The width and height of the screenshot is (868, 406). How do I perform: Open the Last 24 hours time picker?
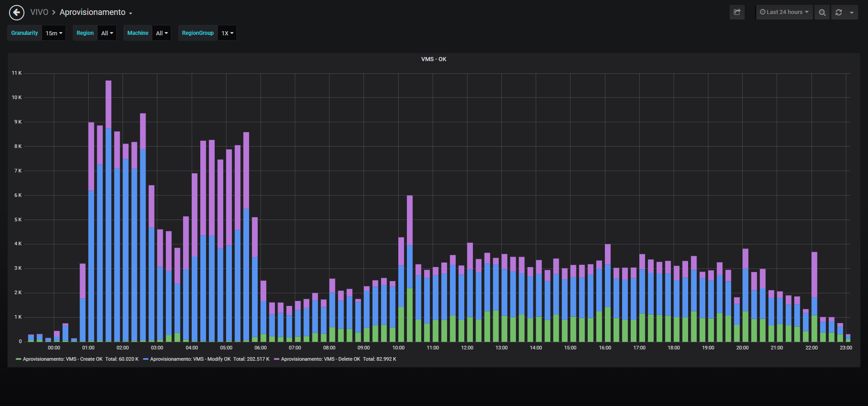pos(784,12)
